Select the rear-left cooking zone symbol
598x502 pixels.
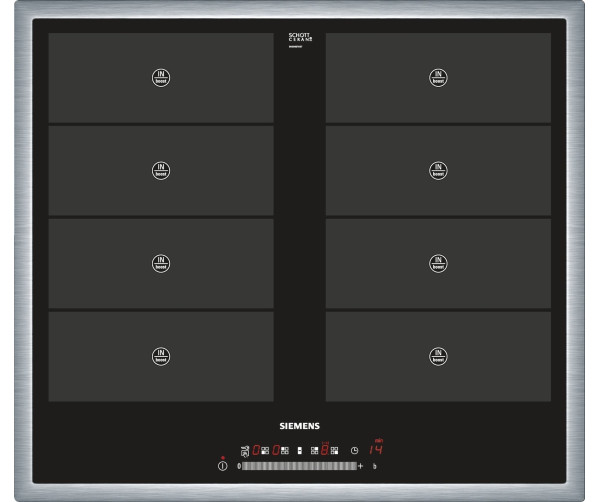point(285,451)
